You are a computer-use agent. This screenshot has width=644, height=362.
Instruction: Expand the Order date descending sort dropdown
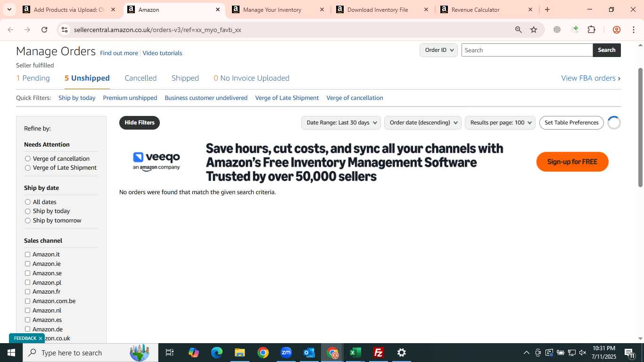pyautogui.click(x=423, y=123)
